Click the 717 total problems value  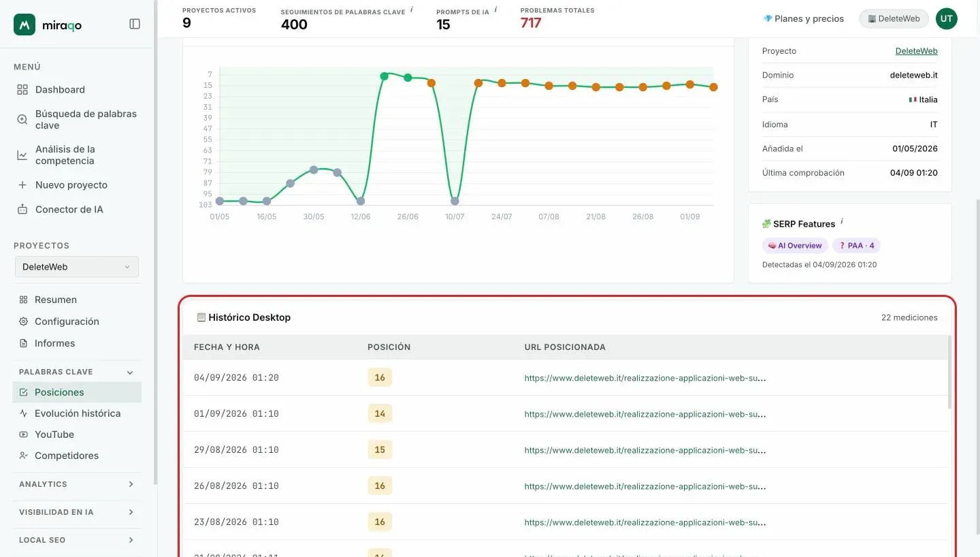[x=531, y=23]
